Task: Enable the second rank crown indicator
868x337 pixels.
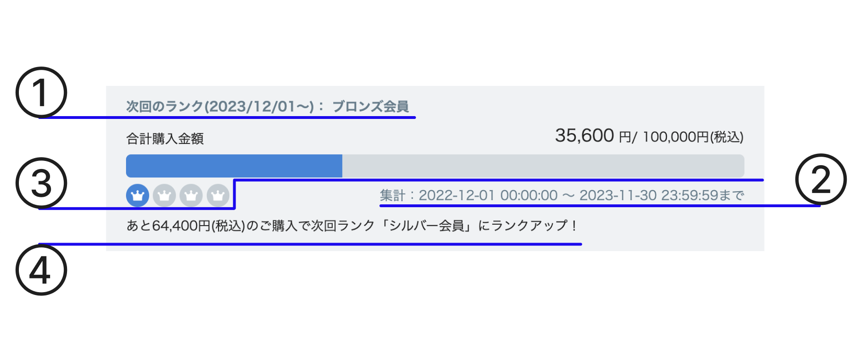Action: coord(164,195)
